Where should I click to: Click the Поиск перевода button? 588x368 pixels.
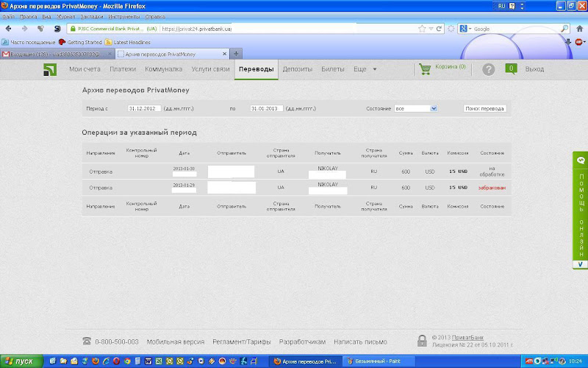[x=485, y=108]
